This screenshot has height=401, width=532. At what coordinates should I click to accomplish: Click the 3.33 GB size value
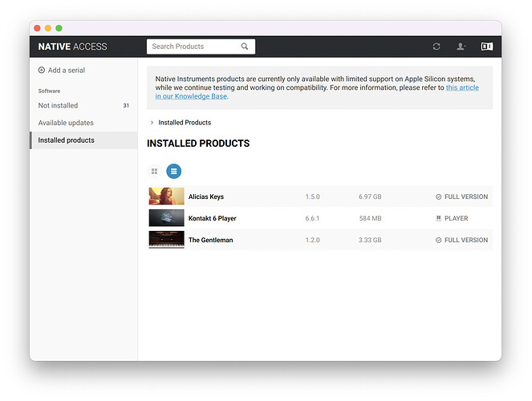pyautogui.click(x=370, y=240)
